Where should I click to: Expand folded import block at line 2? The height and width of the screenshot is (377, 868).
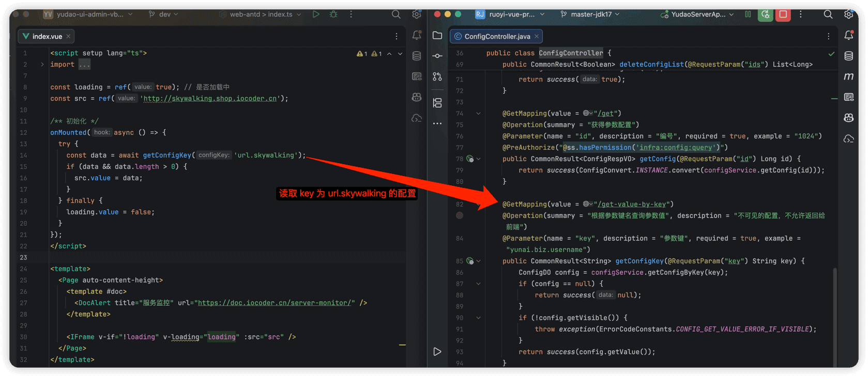click(42, 65)
